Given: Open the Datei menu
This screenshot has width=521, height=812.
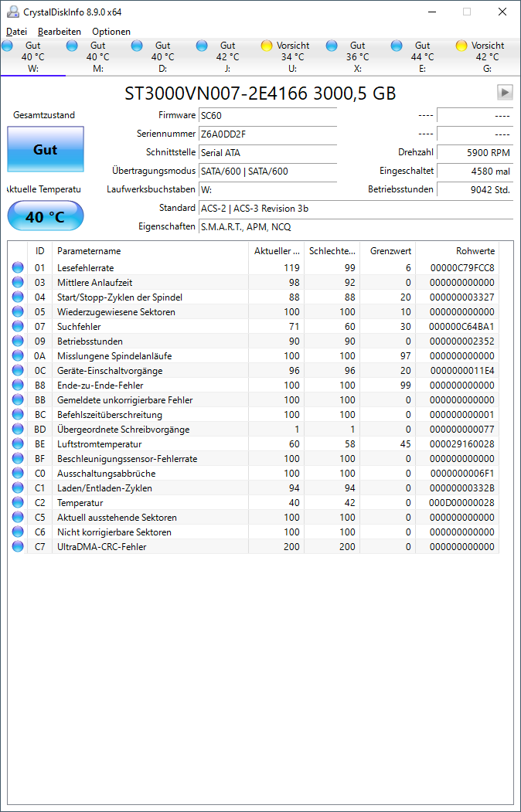Looking at the screenshot, I should coord(16,32).
